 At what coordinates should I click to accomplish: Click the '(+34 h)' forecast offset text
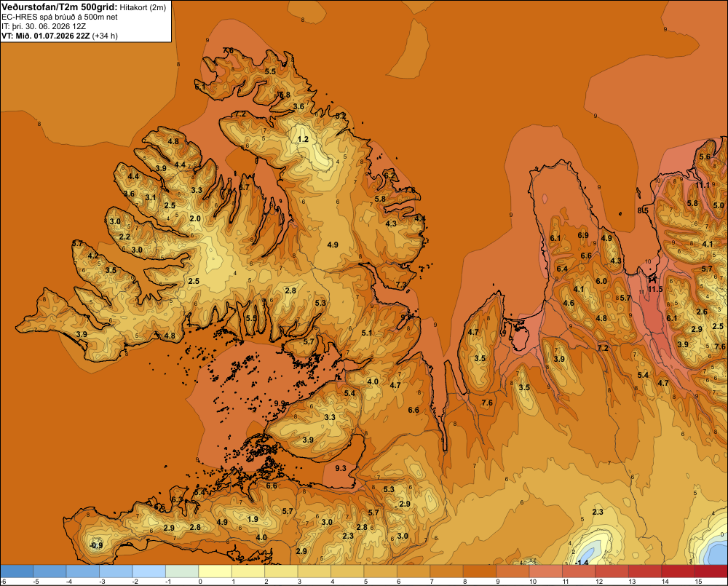pos(105,36)
